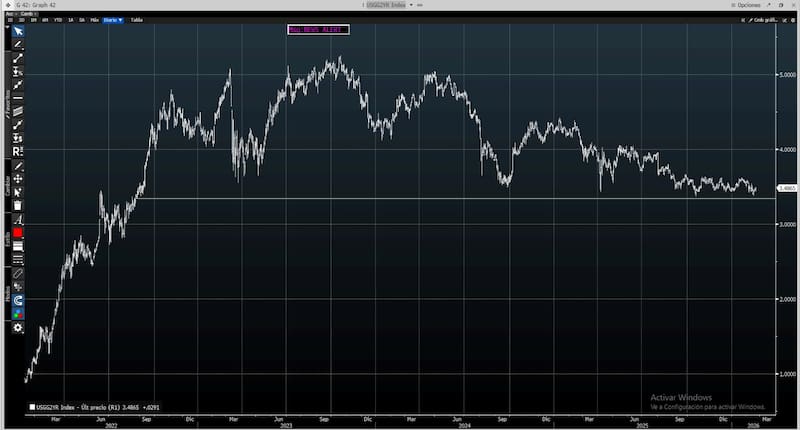Click the Msg: NEWS ALERT box

(x=317, y=29)
